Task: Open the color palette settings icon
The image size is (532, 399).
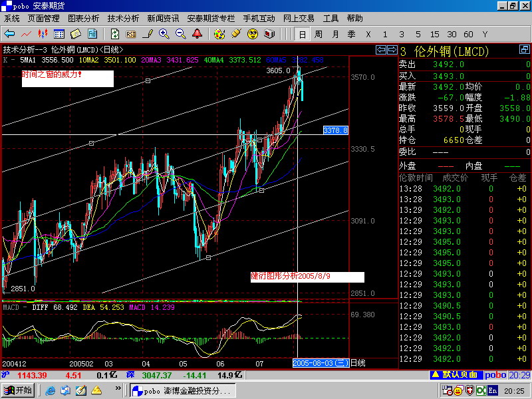Action: pos(219,34)
